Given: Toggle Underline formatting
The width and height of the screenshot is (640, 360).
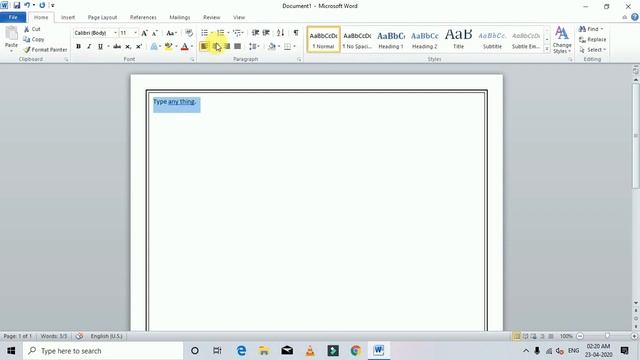Looking at the screenshot, I should click(x=100, y=47).
